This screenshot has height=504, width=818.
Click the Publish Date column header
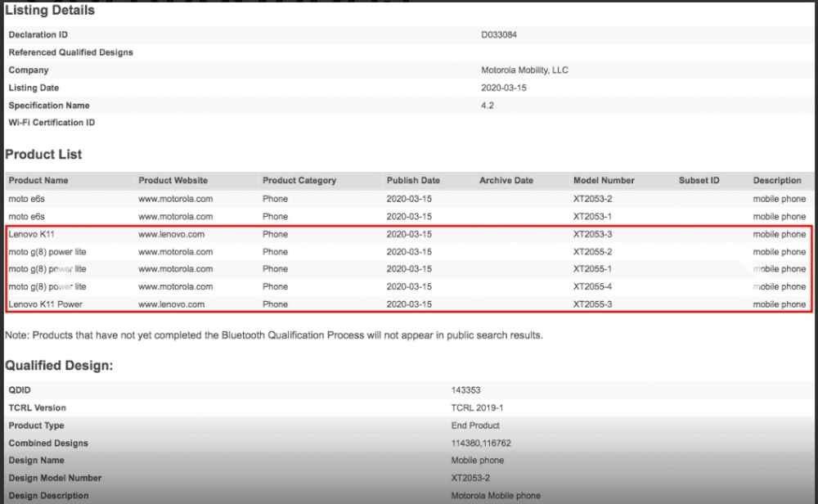pos(413,181)
